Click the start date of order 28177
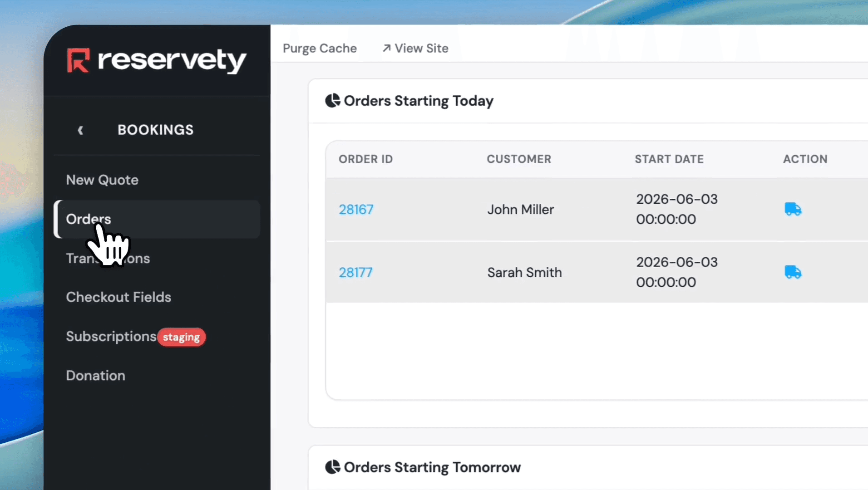Screen dimensions: 868x490 676,272
